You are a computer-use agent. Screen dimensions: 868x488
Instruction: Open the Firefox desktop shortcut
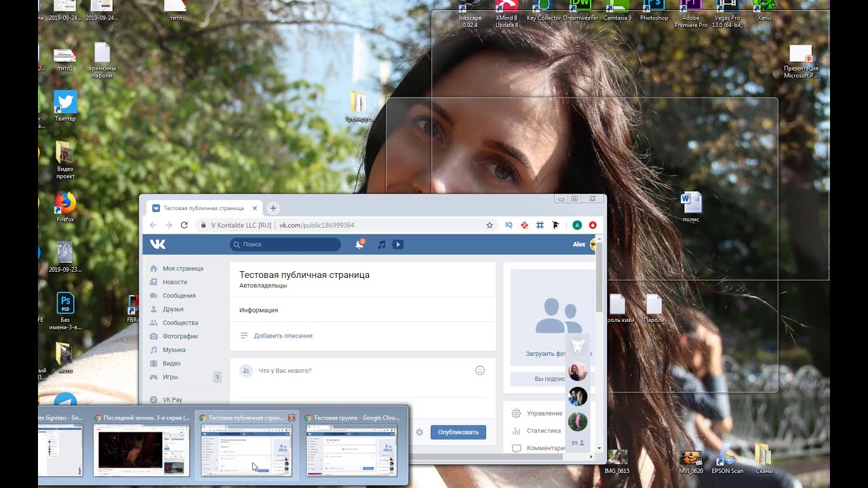[x=65, y=207]
